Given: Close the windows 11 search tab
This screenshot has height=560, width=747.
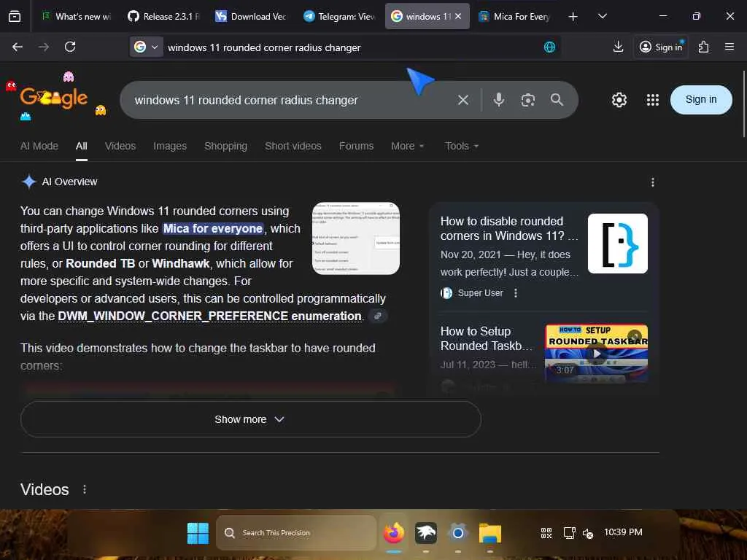Looking at the screenshot, I should [x=458, y=16].
